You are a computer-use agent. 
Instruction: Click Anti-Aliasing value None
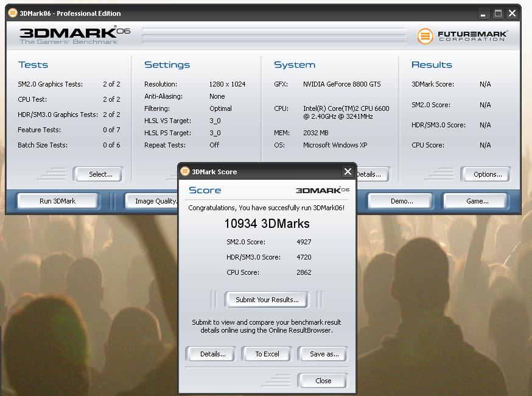click(x=217, y=96)
